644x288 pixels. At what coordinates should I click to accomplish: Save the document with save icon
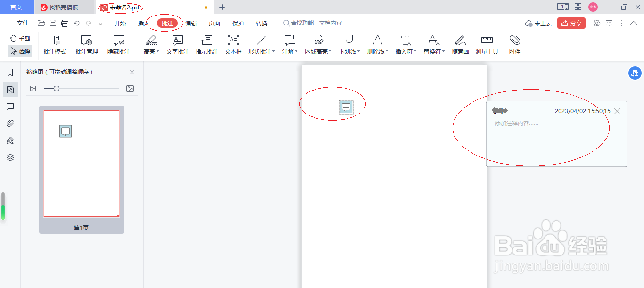pyautogui.click(x=53, y=23)
